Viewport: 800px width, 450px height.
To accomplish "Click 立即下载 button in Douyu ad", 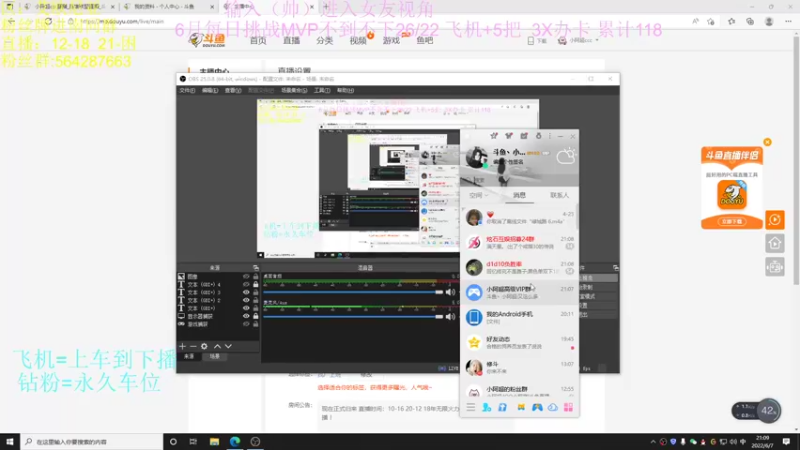I will pyautogui.click(x=732, y=221).
